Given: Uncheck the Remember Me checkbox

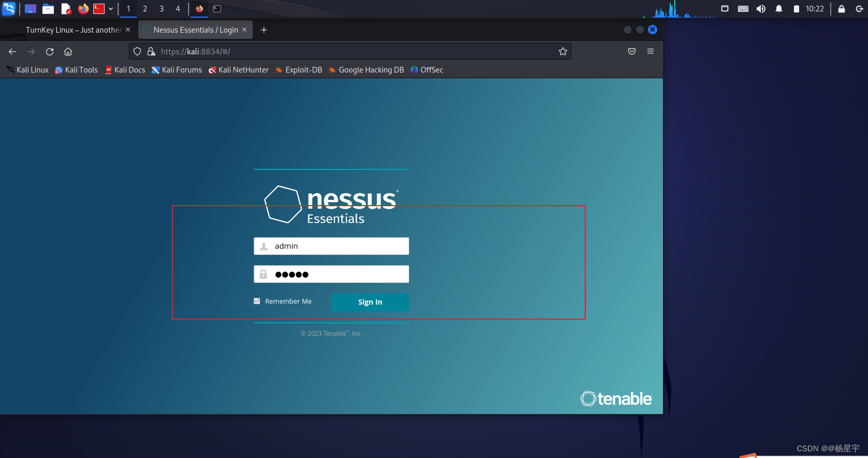Looking at the screenshot, I should (x=257, y=301).
